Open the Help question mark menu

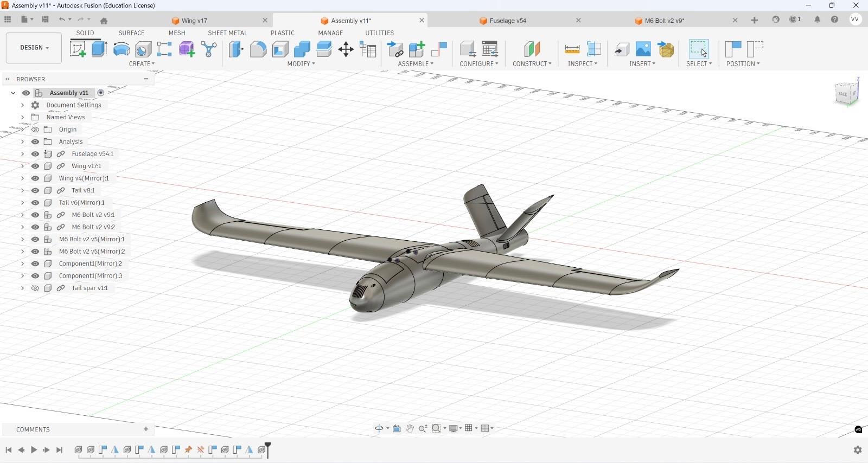[x=834, y=20]
